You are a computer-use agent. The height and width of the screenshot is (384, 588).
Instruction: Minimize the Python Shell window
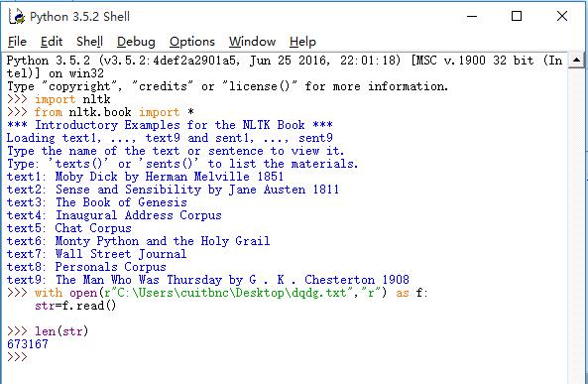(x=472, y=16)
